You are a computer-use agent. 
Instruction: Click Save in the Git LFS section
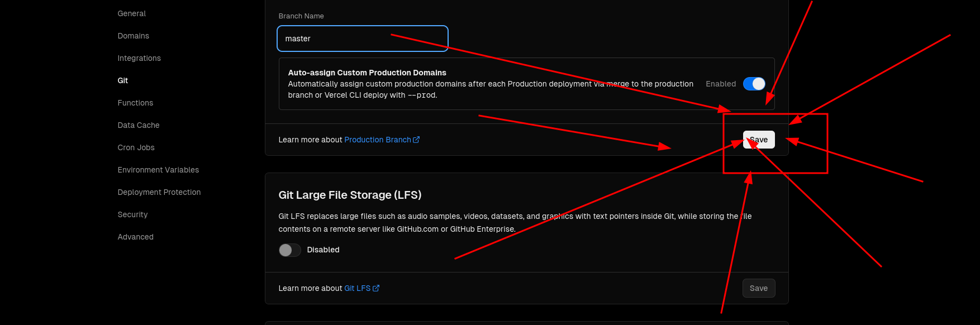[758, 288]
